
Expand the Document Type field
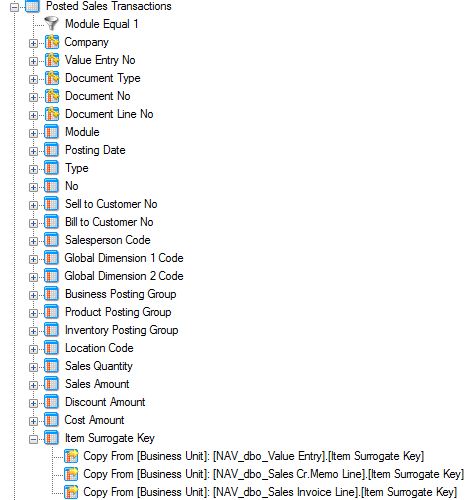[33, 79]
